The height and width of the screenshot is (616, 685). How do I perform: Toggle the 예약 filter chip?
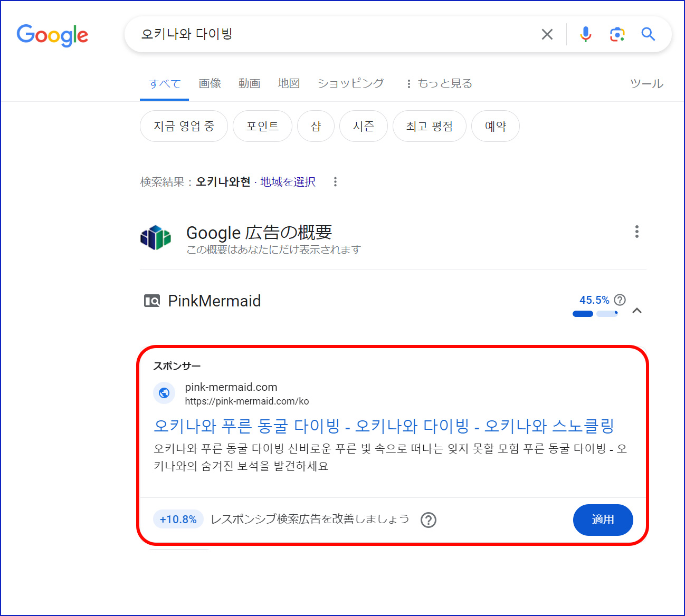495,127
